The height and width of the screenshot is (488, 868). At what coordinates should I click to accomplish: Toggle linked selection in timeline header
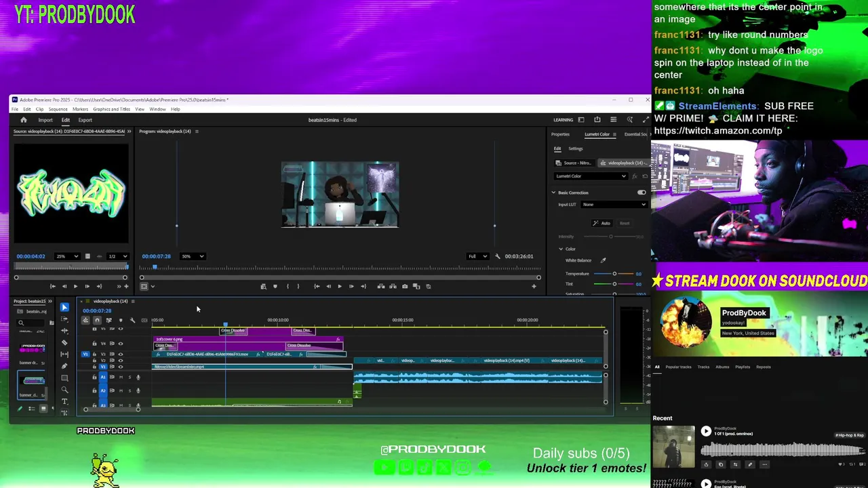click(x=108, y=320)
